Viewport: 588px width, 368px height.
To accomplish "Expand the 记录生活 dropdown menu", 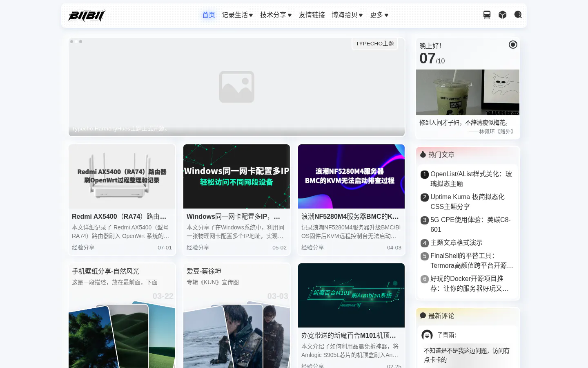I will 237,15.
